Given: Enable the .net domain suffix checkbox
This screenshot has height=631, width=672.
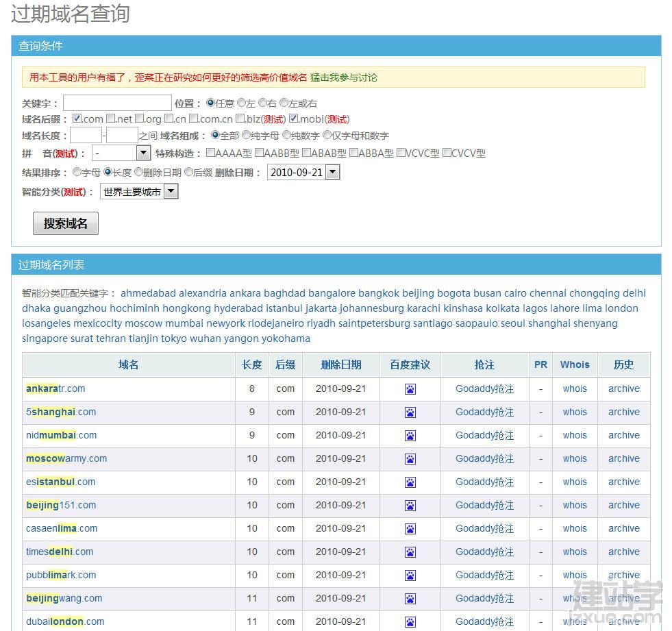Looking at the screenshot, I should (x=111, y=119).
